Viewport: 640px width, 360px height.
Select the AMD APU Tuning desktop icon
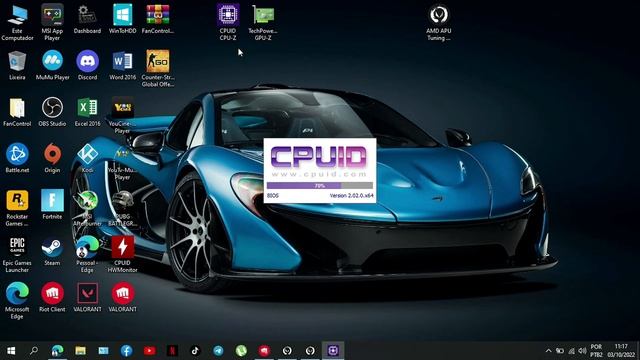point(439,22)
